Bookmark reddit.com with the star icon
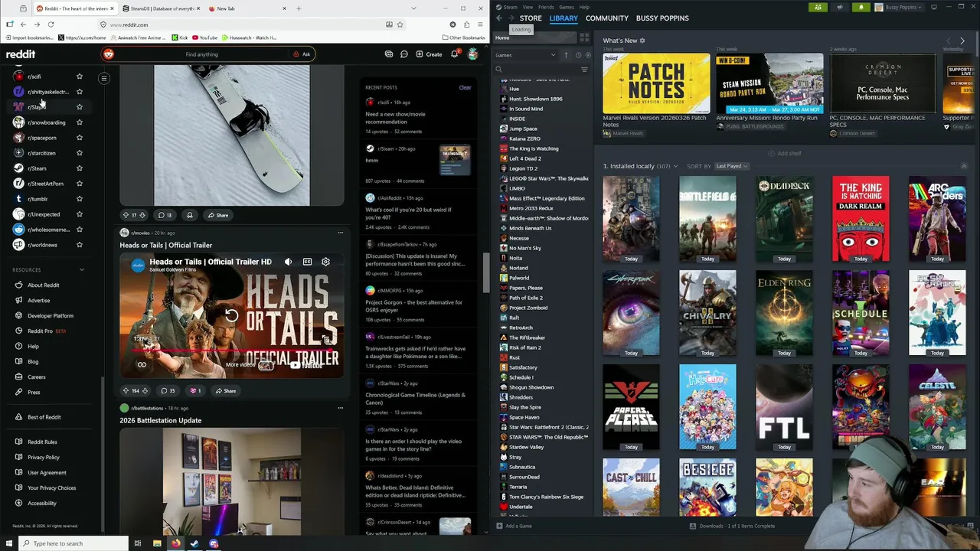 (400, 24)
